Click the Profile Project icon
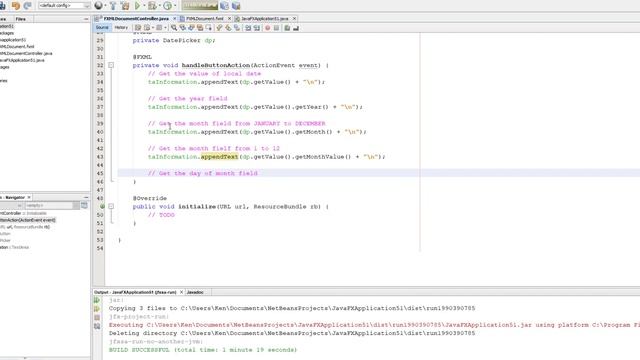 [x=167, y=6]
